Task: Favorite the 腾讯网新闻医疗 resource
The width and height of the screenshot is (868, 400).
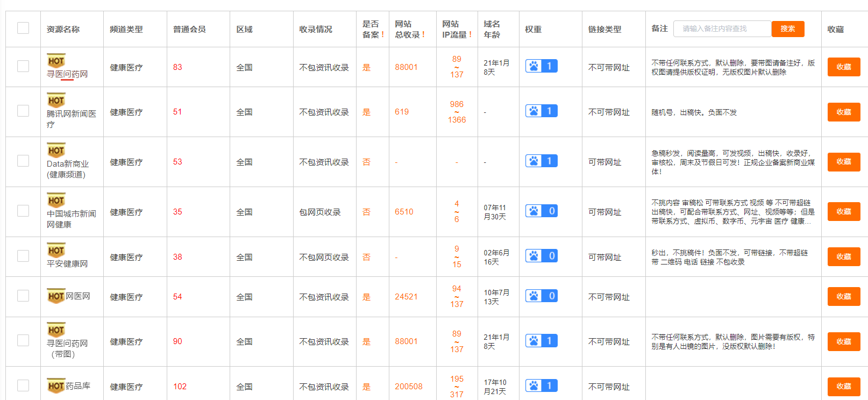Action: click(844, 112)
